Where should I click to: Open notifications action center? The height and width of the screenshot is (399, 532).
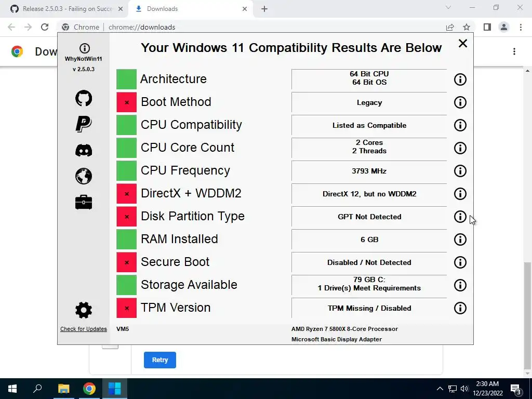click(515, 389)
